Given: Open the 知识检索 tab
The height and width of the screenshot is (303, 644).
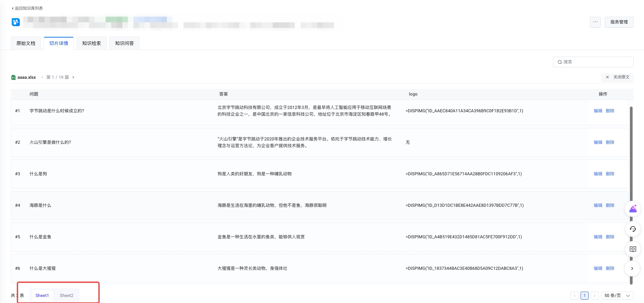Looking at the screenshot, I should [92, 43].
